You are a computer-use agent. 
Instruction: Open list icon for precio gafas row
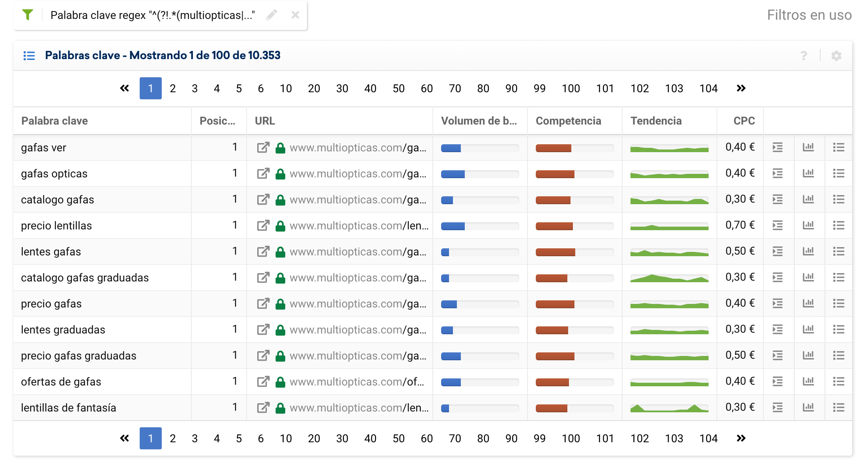click(x=839, y=304)
